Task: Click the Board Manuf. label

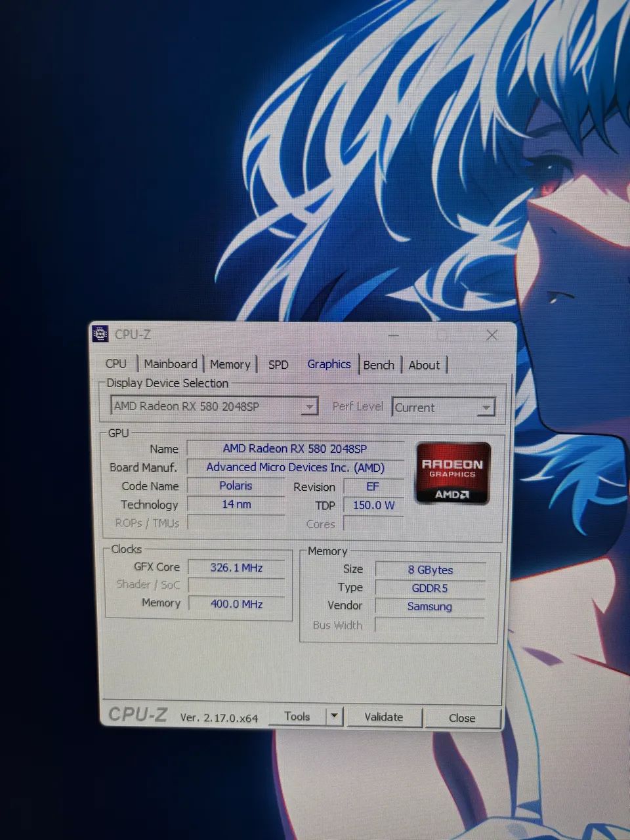Action: [x=144, y=467]
